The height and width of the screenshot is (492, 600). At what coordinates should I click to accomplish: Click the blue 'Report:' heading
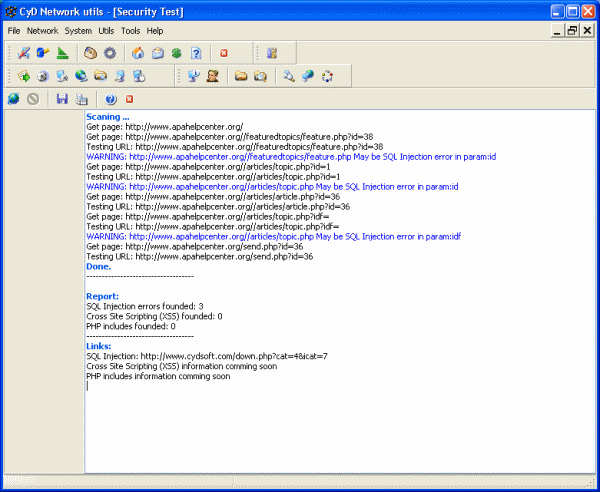pos(103,296)
